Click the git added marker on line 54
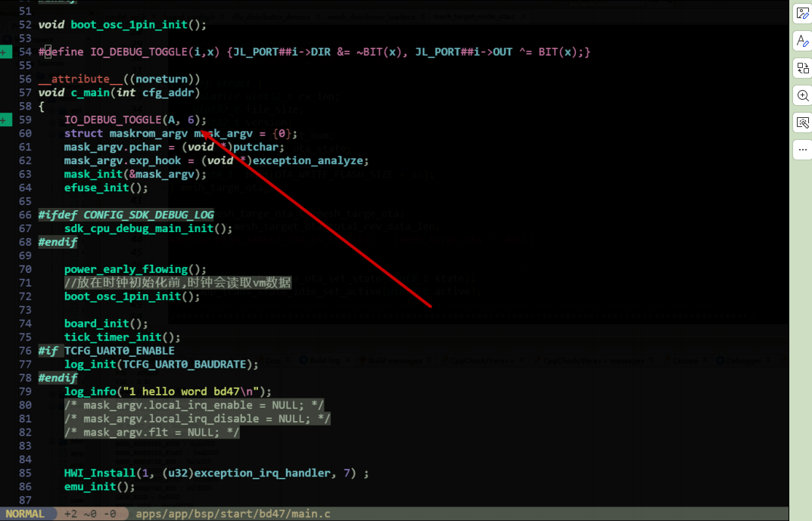812x521 pixels. pyautogui.click(x=6, y=51)
